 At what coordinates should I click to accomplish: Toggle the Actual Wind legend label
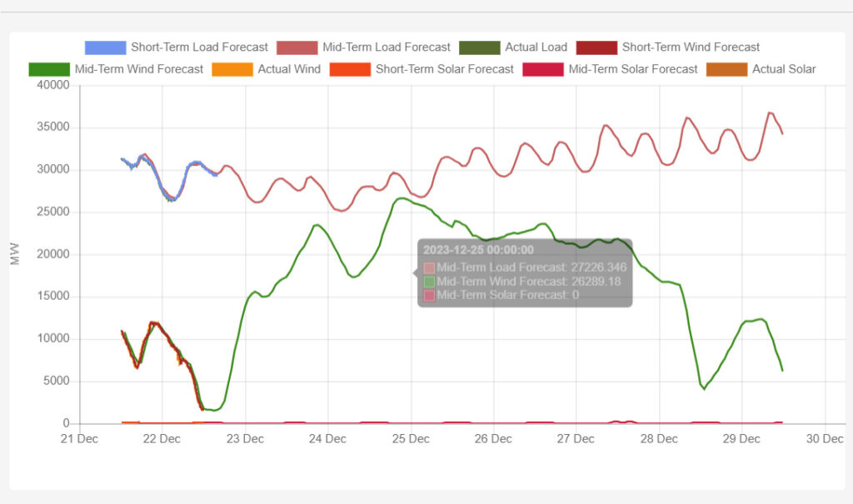288,69
